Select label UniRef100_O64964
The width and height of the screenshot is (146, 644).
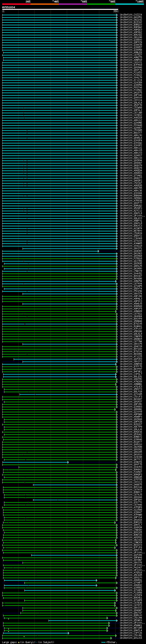(x=131, y=316)
